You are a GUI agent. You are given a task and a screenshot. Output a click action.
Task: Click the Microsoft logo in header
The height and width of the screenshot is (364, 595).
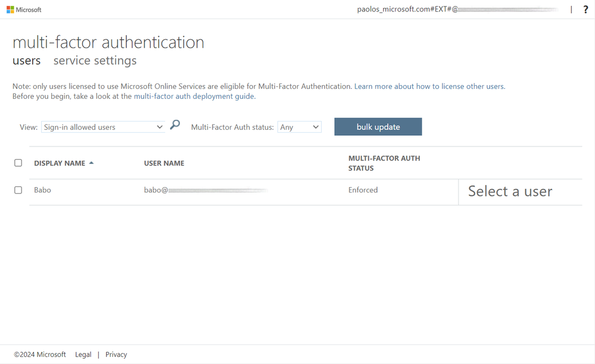[x=24, y=10]
